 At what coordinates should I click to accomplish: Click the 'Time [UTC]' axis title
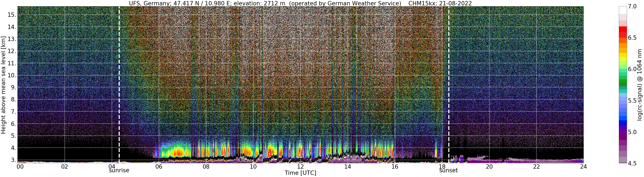(x=300, y=173)
